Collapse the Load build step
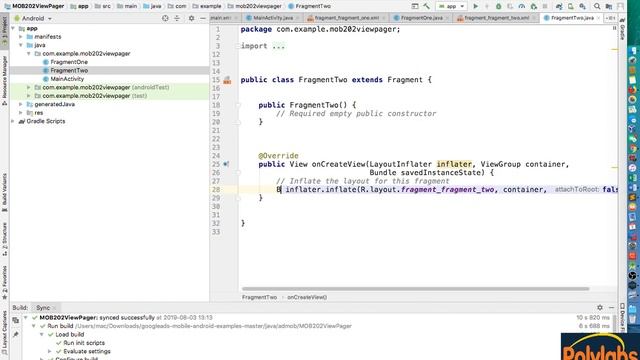 point(42,334)
